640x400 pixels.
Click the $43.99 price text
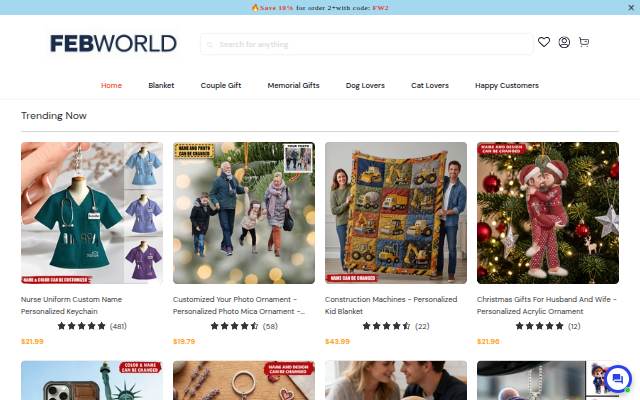pos(337,341)
